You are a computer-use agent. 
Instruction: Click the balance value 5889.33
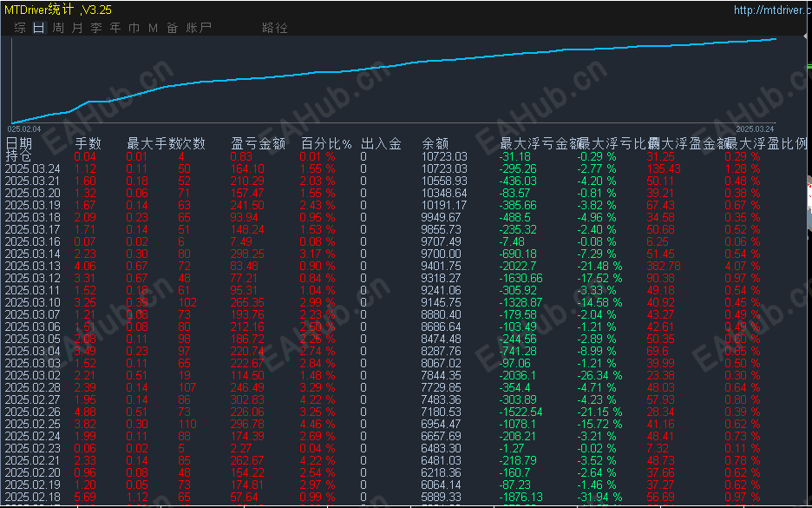click(441, 497)
